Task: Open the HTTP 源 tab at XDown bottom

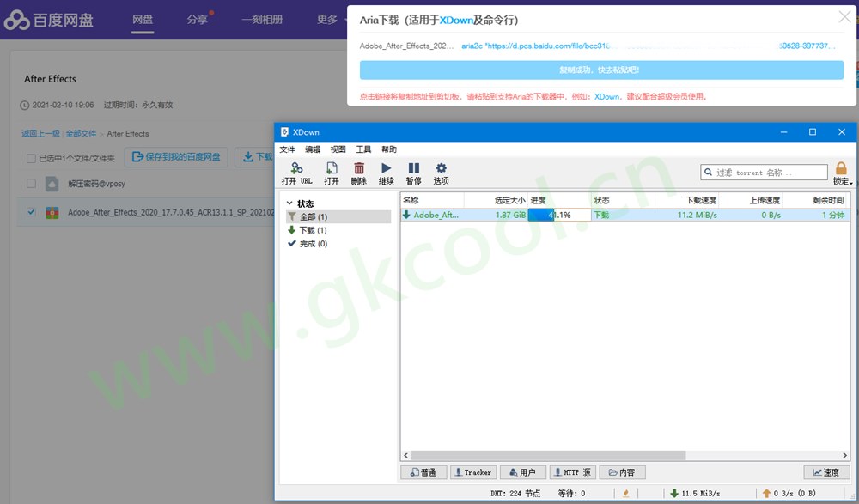Action: [x=572, y=472]
